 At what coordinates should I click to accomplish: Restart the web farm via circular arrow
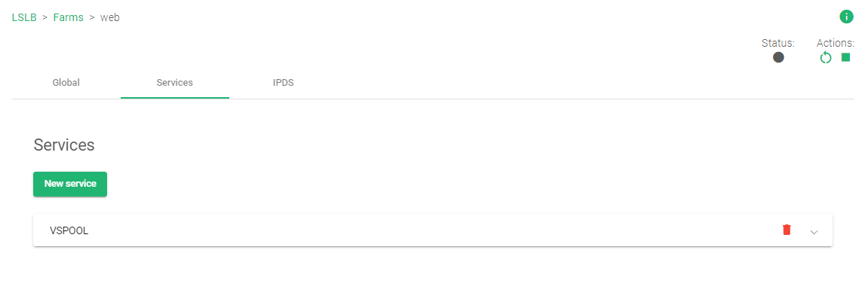825,57
